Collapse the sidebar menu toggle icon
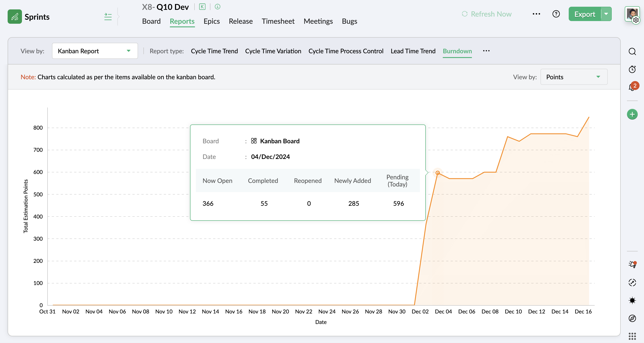 pos(108,17)
